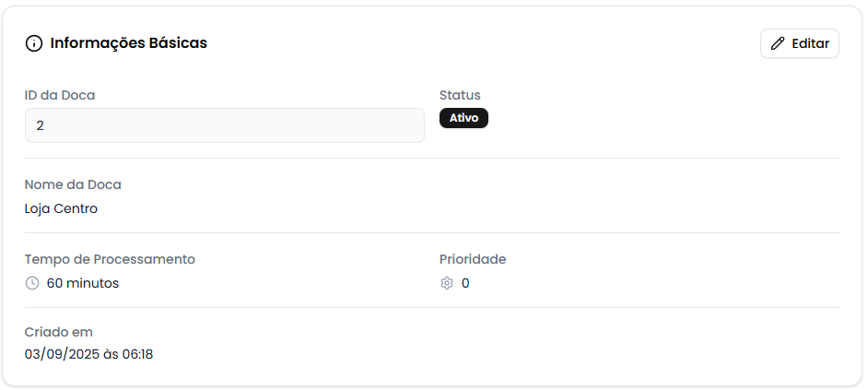Image resolution: width=868 pixels, height=390 pixels.
Task: Click the Nome da Doca label
Action: [73, 184]
